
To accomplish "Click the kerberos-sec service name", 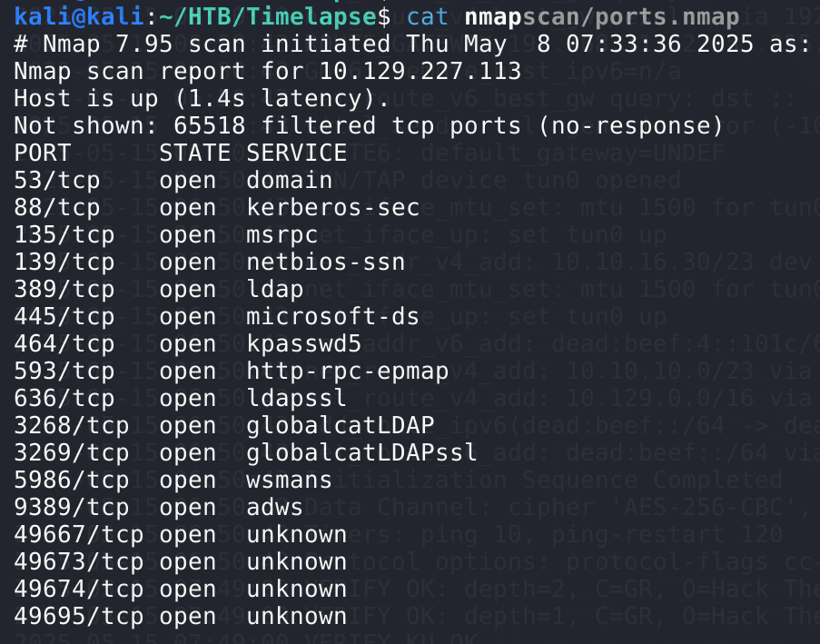I will [x=333, y=207].
